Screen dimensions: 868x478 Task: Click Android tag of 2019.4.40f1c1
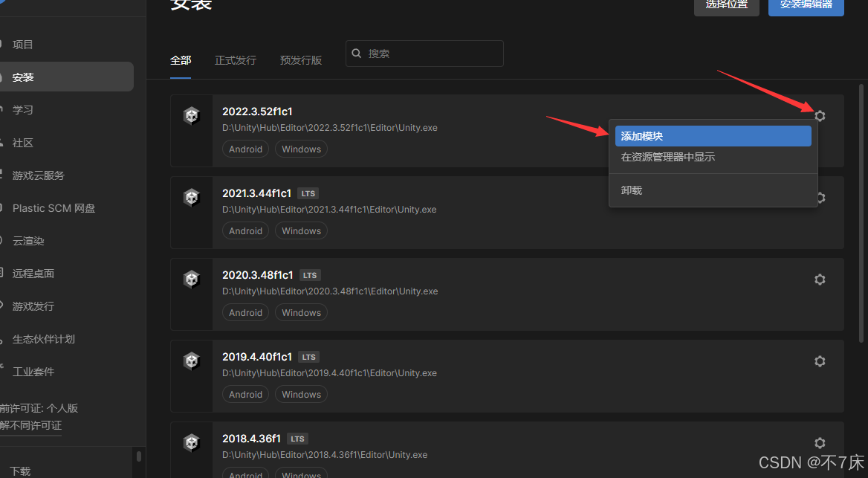246,394
